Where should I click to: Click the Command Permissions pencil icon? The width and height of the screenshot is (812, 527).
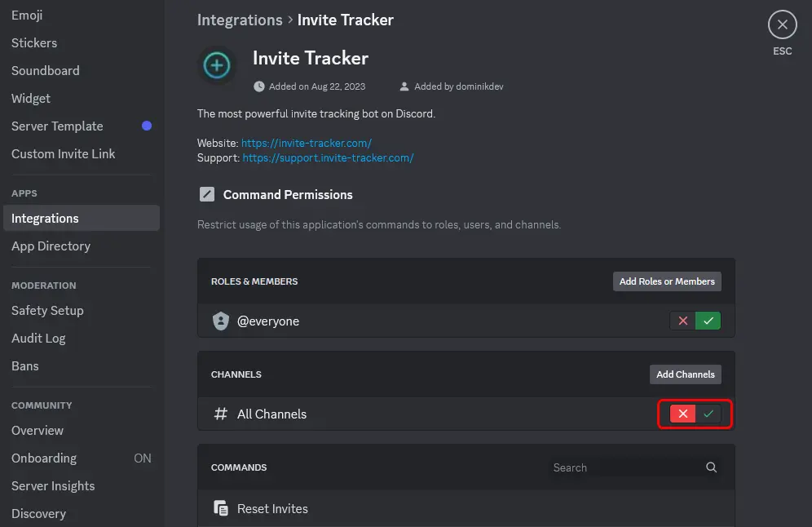206,194
